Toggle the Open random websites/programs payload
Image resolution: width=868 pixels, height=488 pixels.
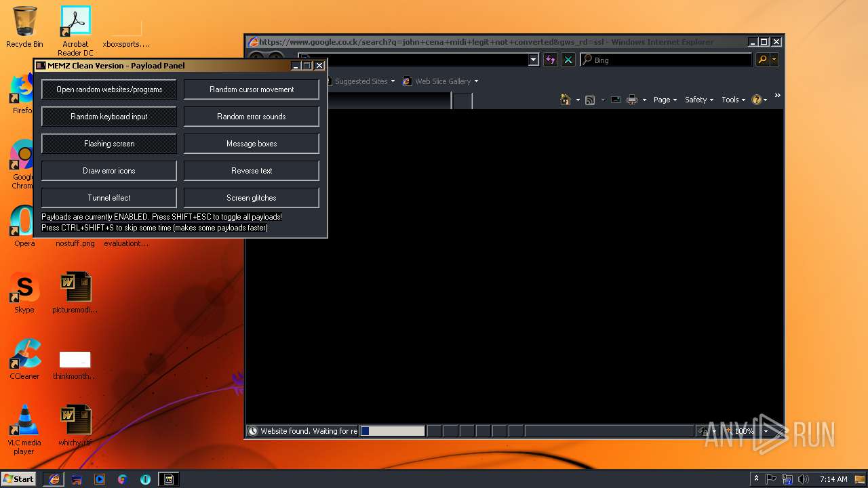click(109, 89)
